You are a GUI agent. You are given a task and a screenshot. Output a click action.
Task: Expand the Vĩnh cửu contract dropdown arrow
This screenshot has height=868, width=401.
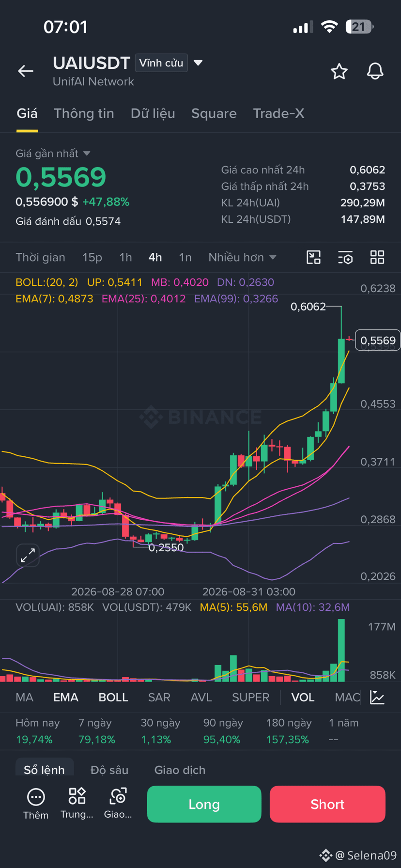tap(198, 63)
